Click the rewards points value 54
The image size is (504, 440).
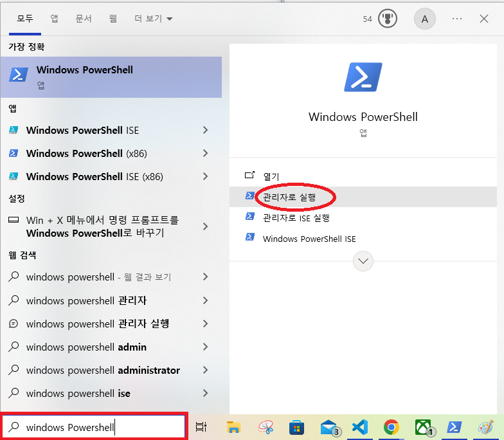point(368,19)
